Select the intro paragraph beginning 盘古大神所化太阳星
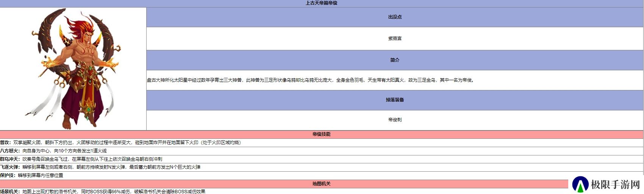 click(x=311, y=80)
